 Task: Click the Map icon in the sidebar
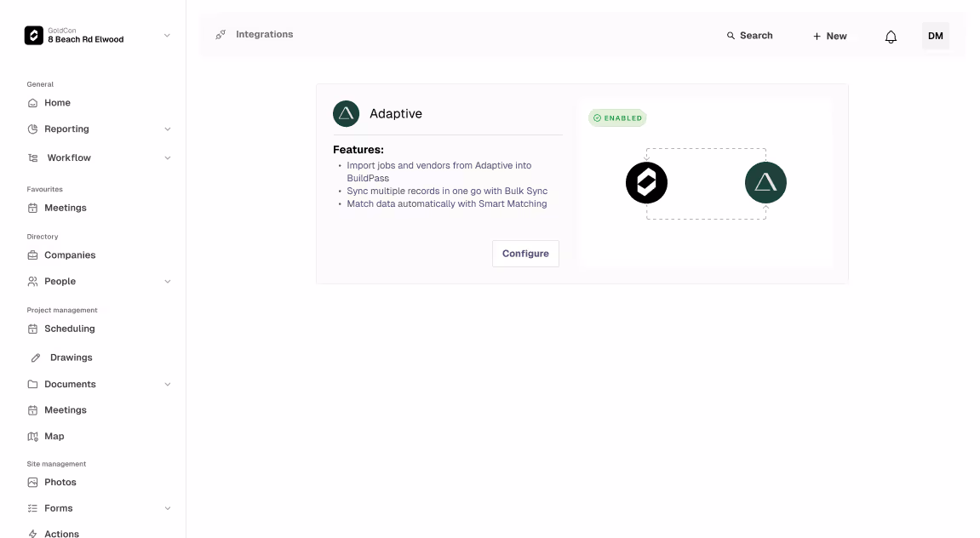tap(32, 437)
